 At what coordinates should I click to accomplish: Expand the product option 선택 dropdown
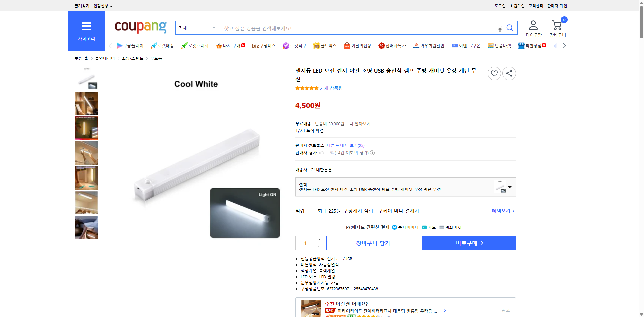pyautogui.click(x=509, y=187)
